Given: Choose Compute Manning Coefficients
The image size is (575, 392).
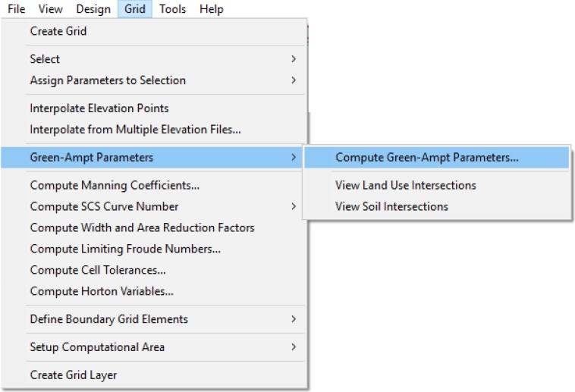Looking at the screenshot, I should pos(115,185).
